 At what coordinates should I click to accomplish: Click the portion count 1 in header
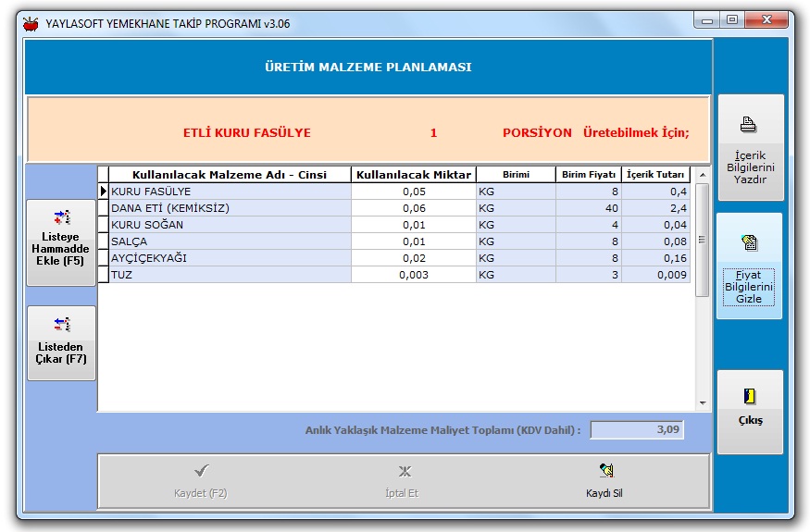433,132
